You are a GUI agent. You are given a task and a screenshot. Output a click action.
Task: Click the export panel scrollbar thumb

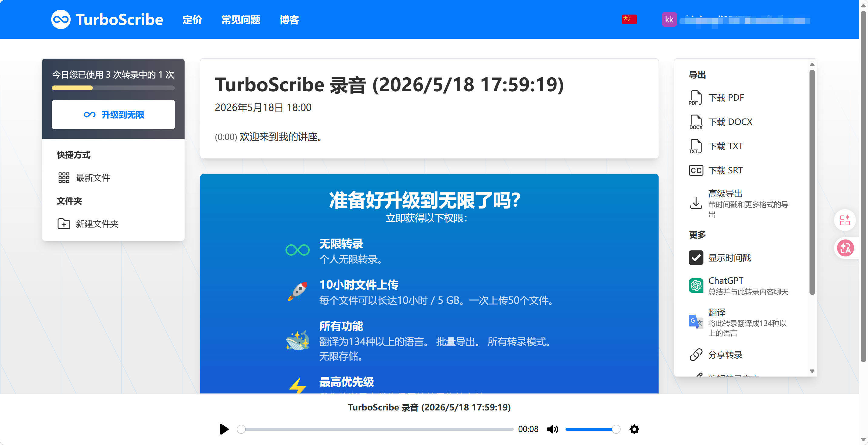coord(812,182)
